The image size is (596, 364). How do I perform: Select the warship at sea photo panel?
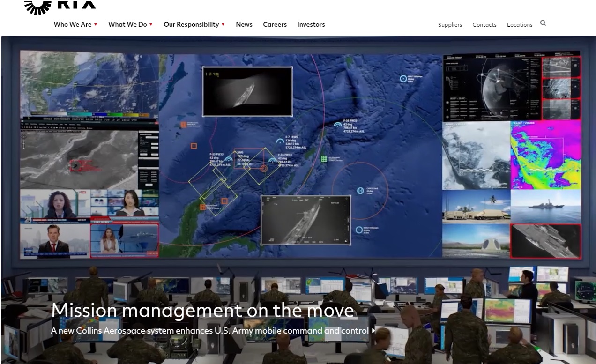[x=545, y=206]
